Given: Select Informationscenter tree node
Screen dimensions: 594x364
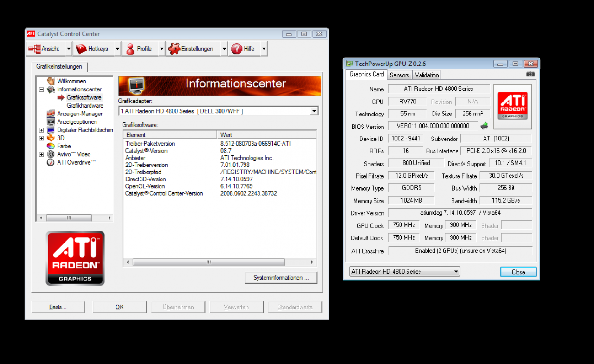Looking at the screenshot, I should pyautogui.click(x=79, y=89).
